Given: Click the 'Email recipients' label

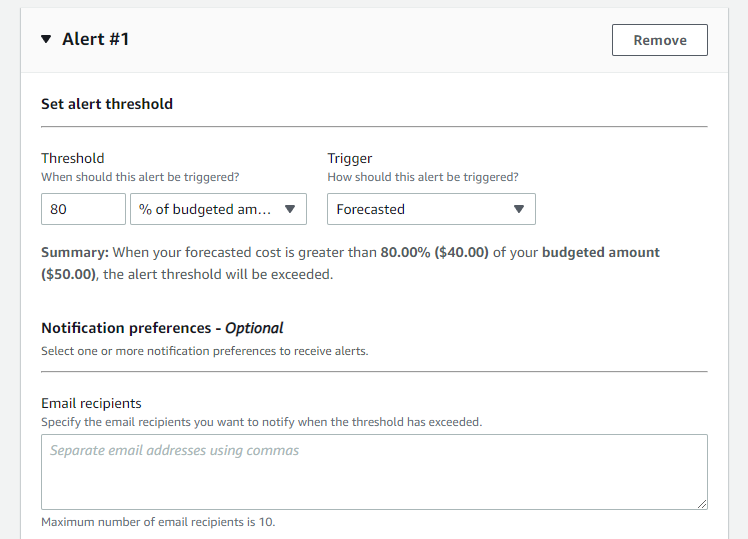Looking at the screenshot, I should (x=91, y=403).
